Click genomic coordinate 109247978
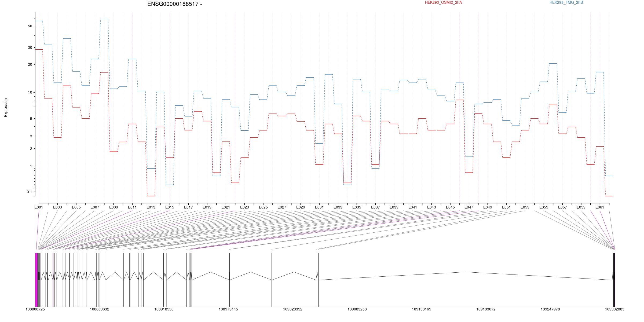Screen dimensions: 644x322 [x=550, y=309]
